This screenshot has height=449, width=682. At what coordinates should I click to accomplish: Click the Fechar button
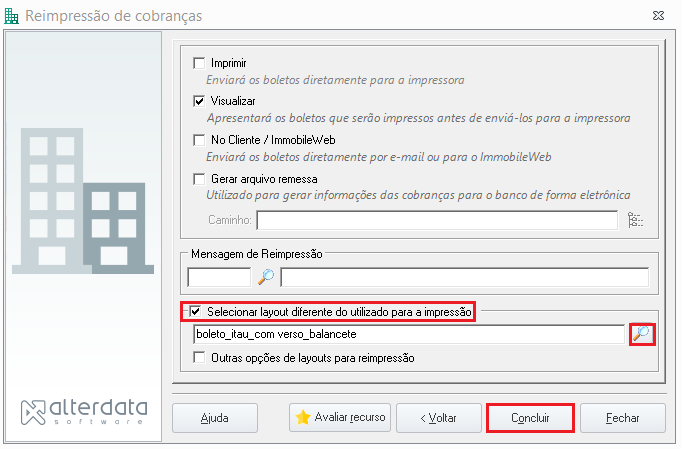click(622, 418)
